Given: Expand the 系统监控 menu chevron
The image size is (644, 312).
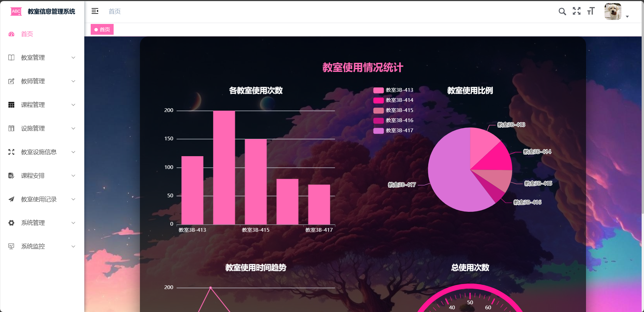Looking at the screenshot, I should pos(73,247).
